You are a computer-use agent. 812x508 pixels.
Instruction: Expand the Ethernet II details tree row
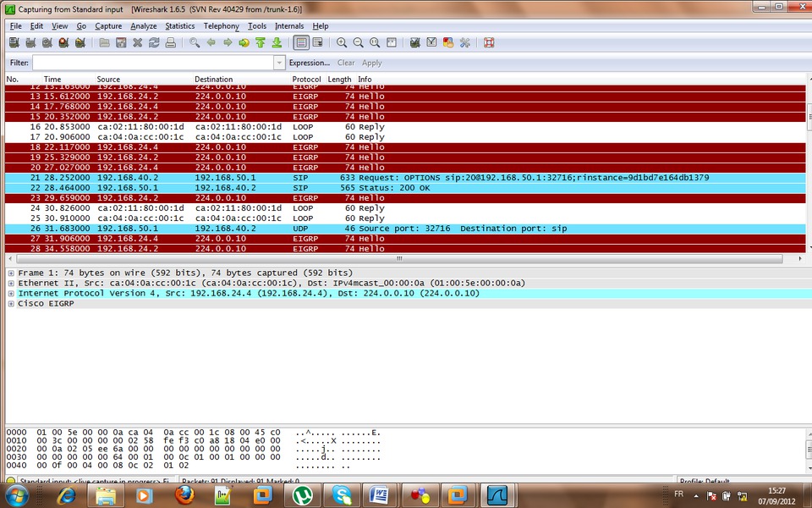(11, 284)
